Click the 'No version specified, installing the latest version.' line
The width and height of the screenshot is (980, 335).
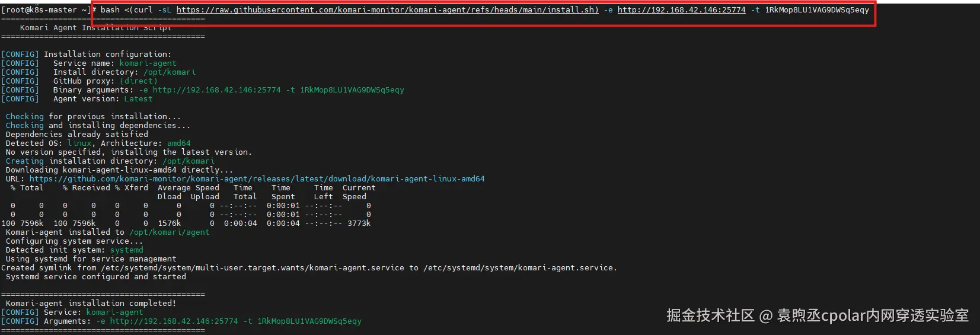tap(129, 152)
